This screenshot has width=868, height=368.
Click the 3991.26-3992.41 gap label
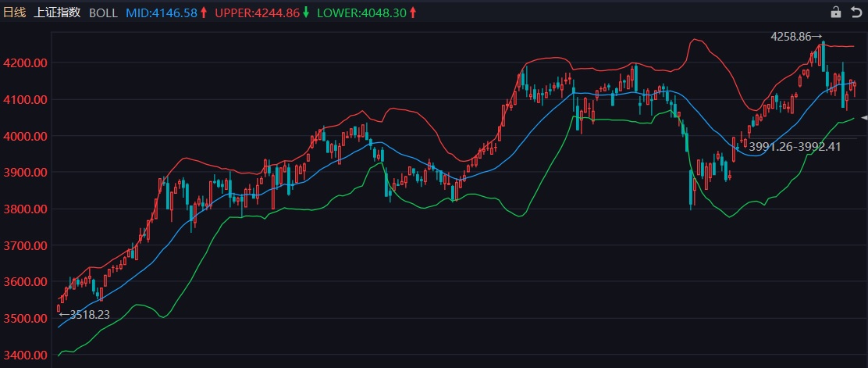795,147
